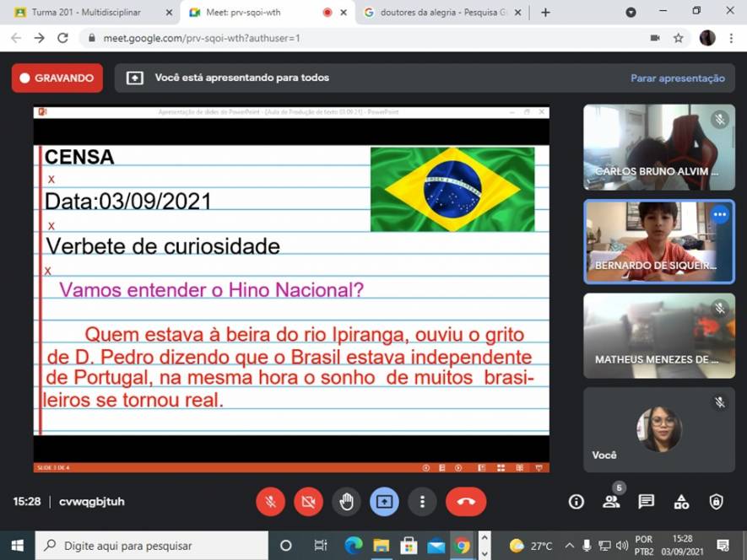Open the meeting details info icon
Screen dimensions: 747x560
coord(576,502)
